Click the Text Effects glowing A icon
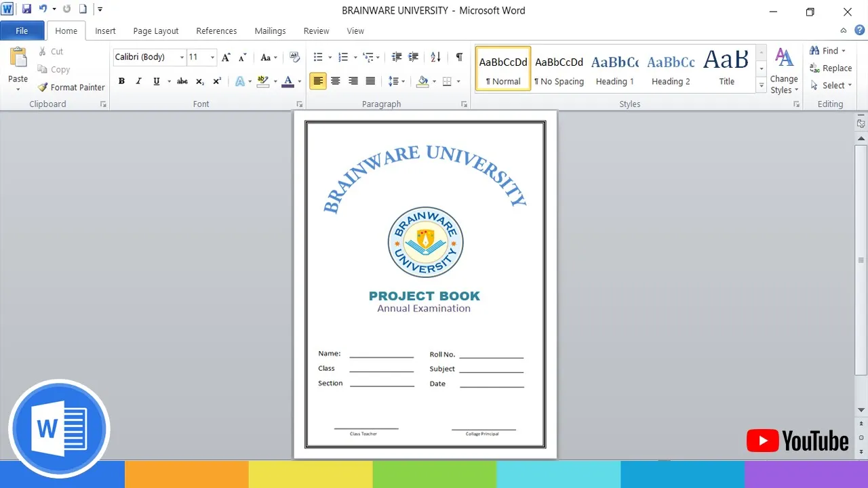The height and width of the screenshot is (488, 868). (239, 81)
